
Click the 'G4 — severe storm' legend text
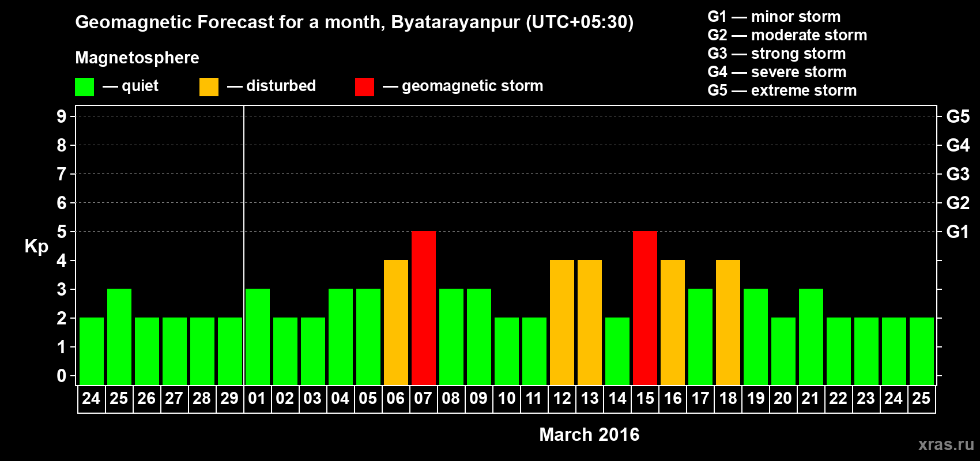click(x=777, y=72)
